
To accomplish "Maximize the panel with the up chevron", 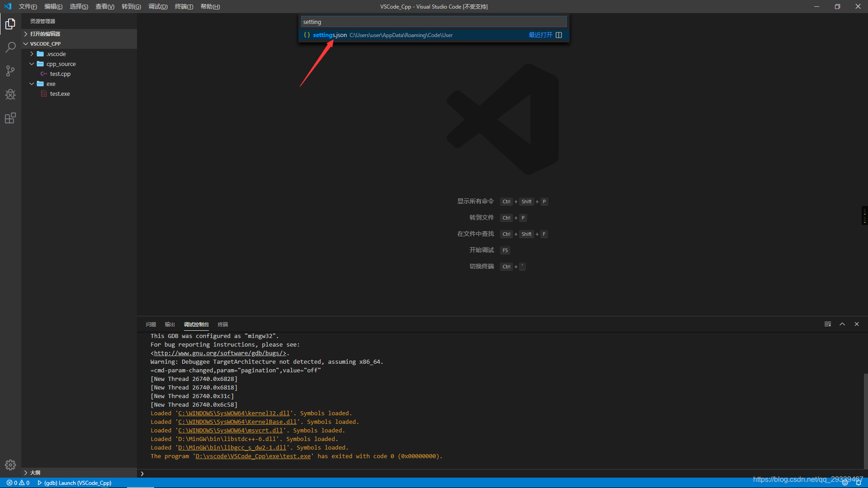I will click(842, 324).
